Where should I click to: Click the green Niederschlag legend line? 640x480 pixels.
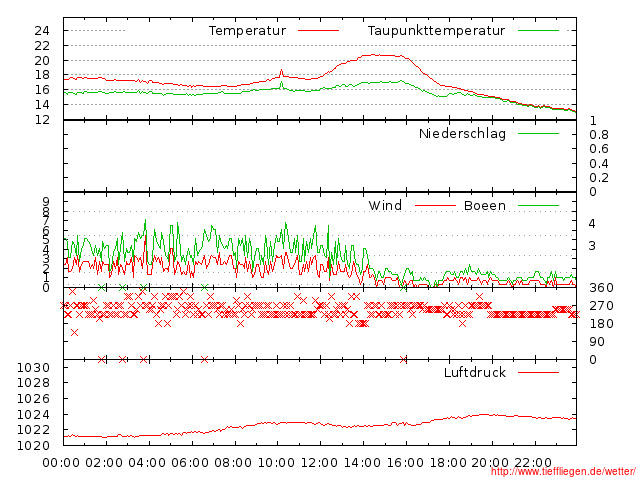coord(538,133)
